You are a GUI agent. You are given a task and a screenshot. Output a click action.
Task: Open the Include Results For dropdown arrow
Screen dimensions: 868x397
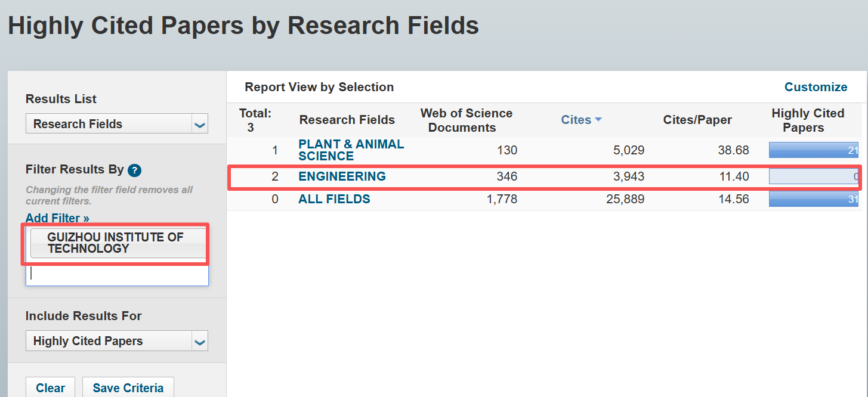point(200,342)
